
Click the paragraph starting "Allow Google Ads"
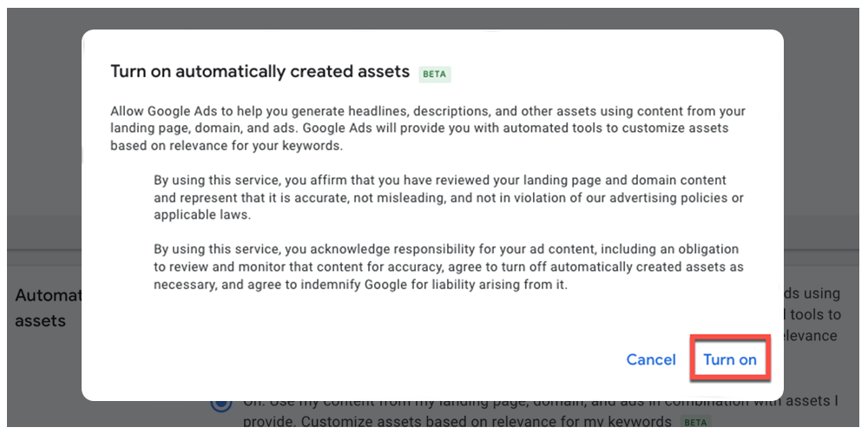(427, 128)
